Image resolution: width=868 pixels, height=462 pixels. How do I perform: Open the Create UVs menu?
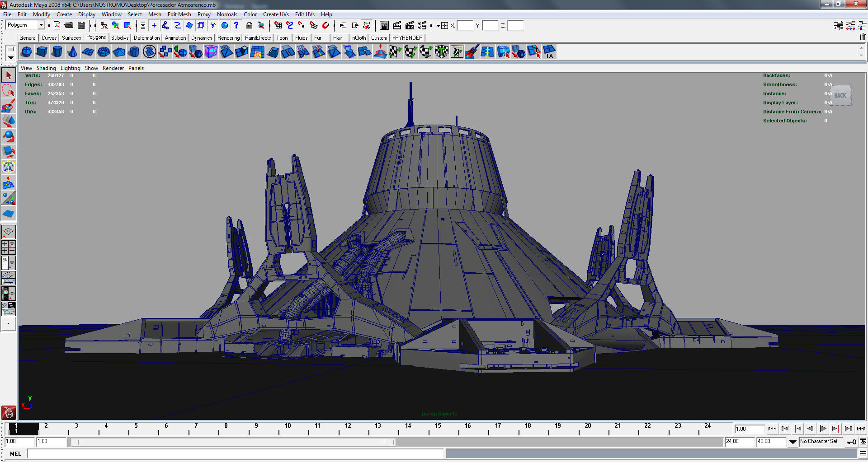click(x=276, y=14)
